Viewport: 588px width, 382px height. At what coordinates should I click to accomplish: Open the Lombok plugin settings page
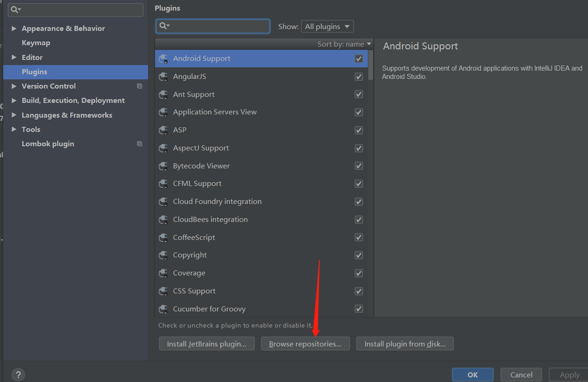[x=48, y=144]
